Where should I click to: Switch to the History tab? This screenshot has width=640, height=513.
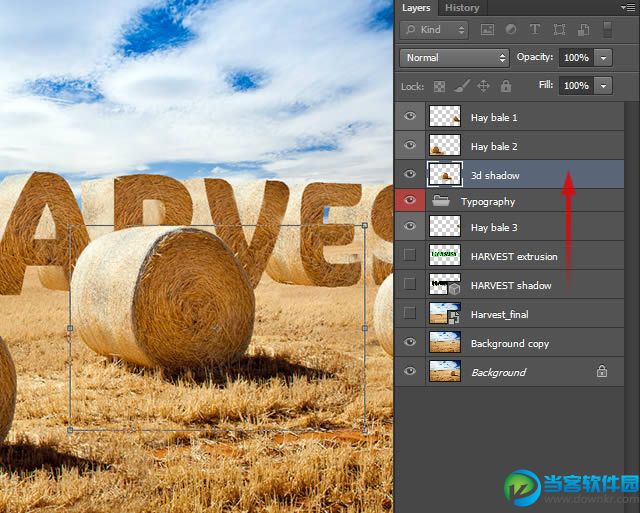pos(462,8)
